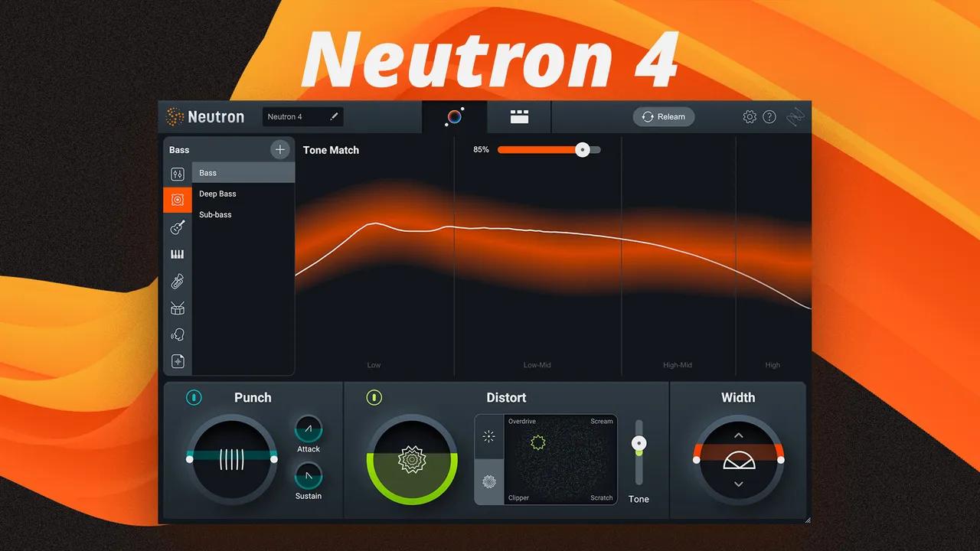Click the Width up arrow
The image size is (980, 551).
point(738,435)
